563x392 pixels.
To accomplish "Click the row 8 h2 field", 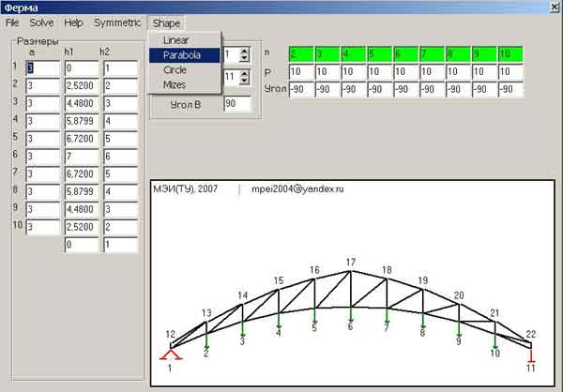I will [121, 191].
